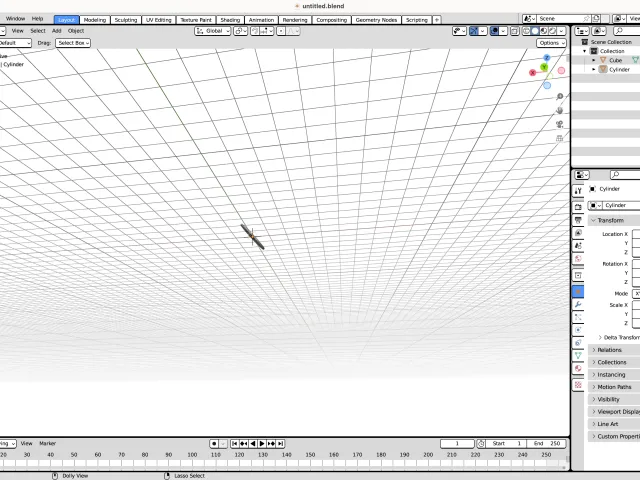Open the Modifiers wrench tab

578,304
